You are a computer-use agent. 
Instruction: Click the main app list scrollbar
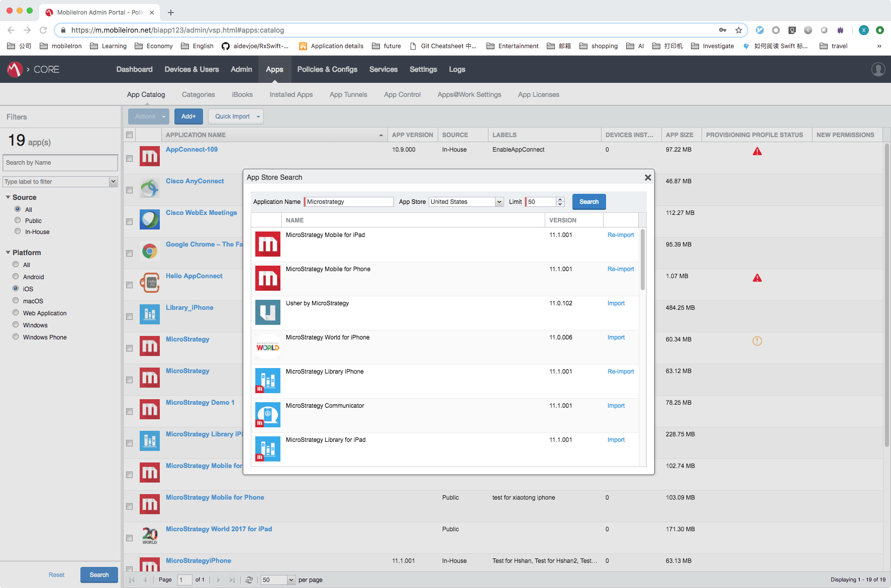pyautogui.click(x=887, y=294)
